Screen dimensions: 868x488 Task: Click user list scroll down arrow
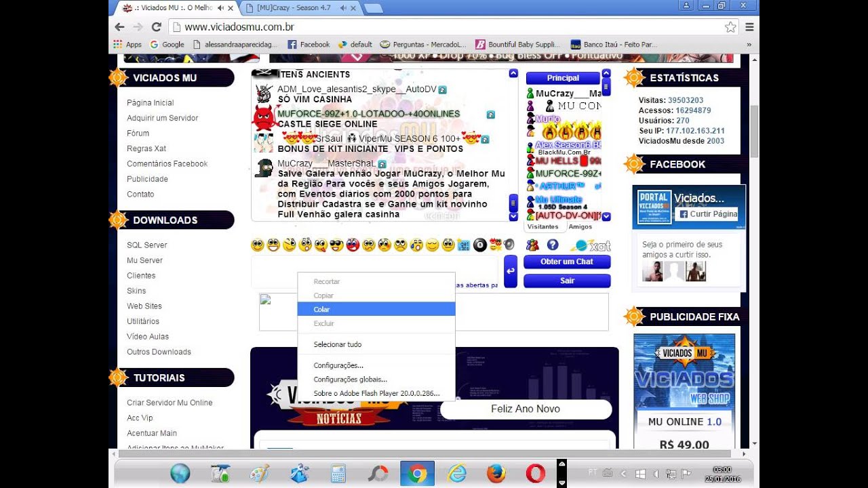click(x=606, y=216)
